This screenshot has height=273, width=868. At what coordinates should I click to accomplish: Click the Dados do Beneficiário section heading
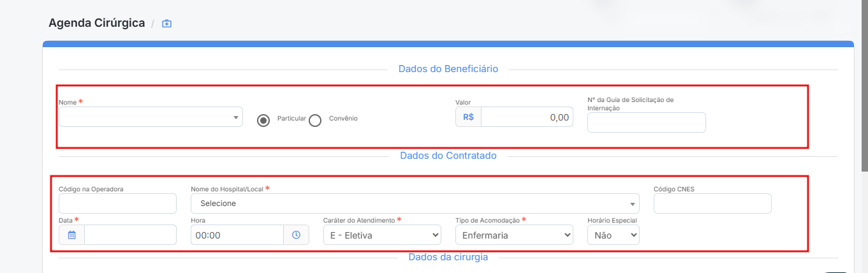tap(448, 69)
